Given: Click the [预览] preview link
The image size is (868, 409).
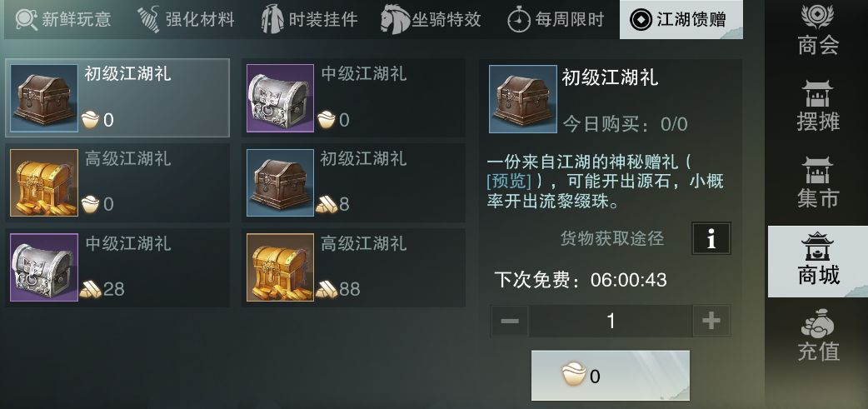Looking at the screenshot, I should click(509, 181).
